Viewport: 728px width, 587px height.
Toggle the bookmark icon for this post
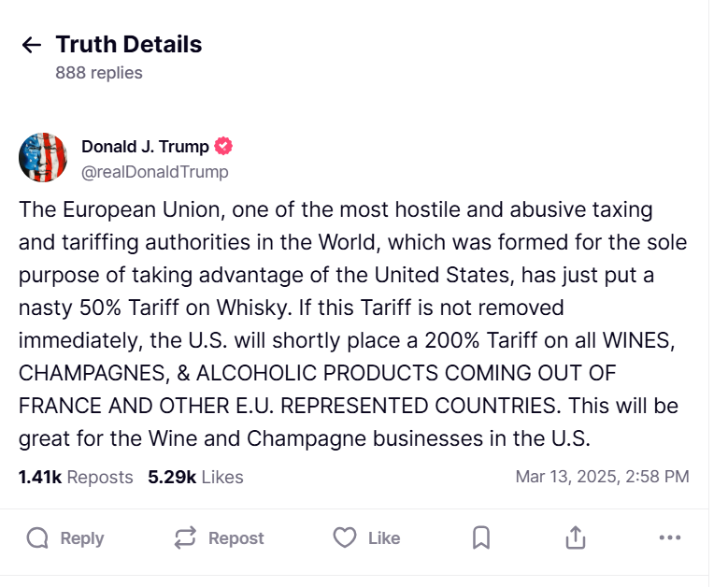pyautogui.click(x=481, y=537)
